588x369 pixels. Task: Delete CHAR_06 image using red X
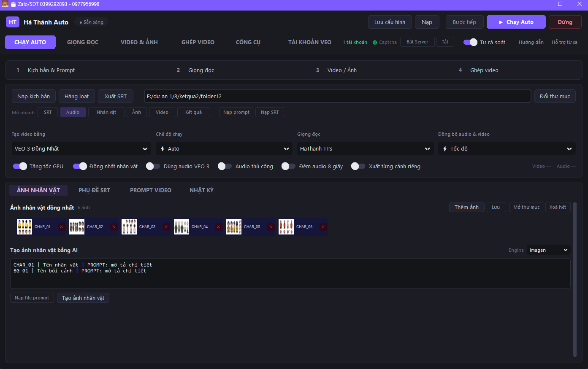click(x=323, y=227)
